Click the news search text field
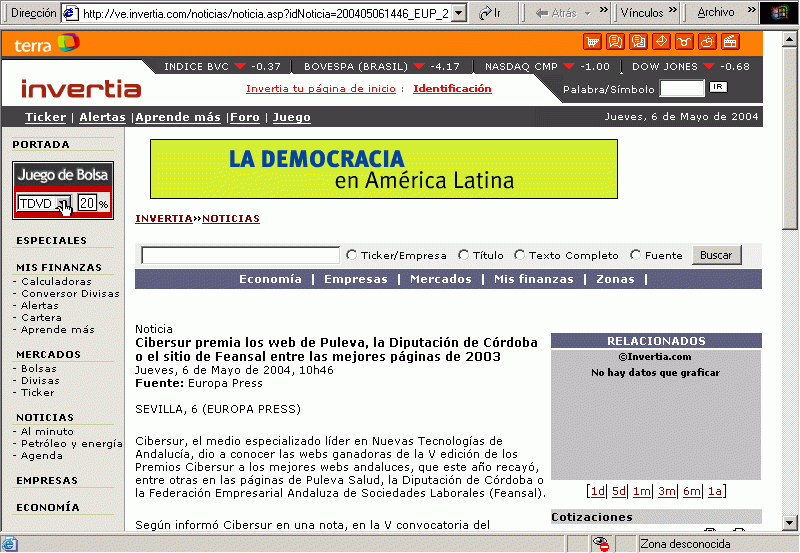 point(240,255)
